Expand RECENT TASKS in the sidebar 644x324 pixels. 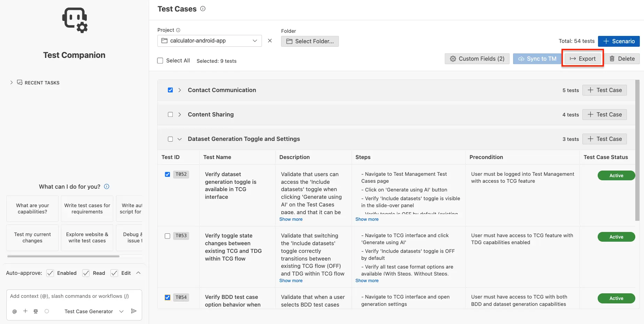tap(11, 82)
